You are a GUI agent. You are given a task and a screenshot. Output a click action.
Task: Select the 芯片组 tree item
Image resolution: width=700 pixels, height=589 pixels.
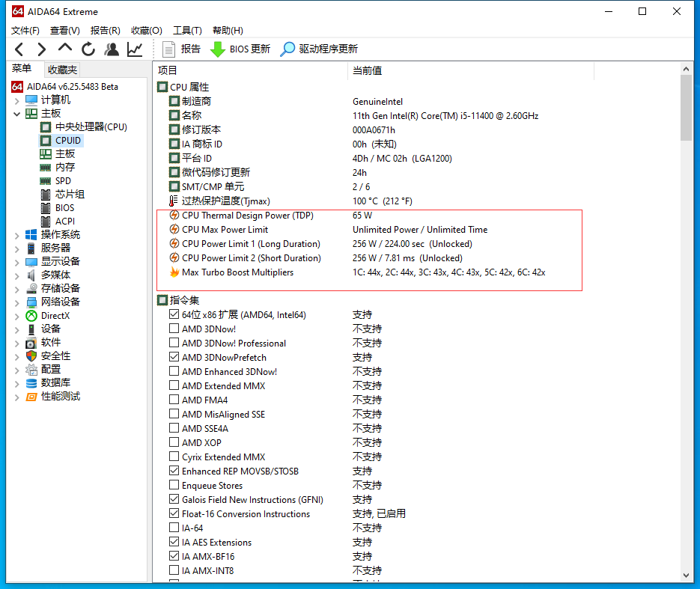coord(70,194)
